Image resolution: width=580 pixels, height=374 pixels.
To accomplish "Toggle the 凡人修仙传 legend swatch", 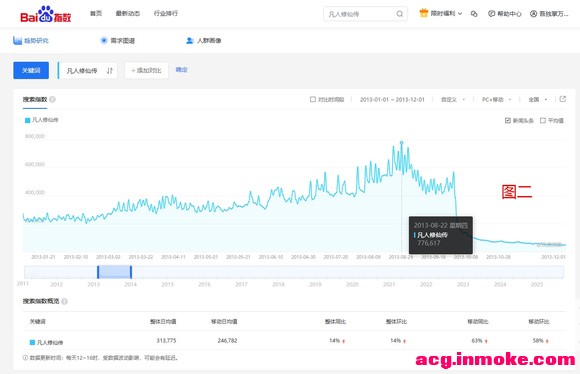I will point(27,120).
